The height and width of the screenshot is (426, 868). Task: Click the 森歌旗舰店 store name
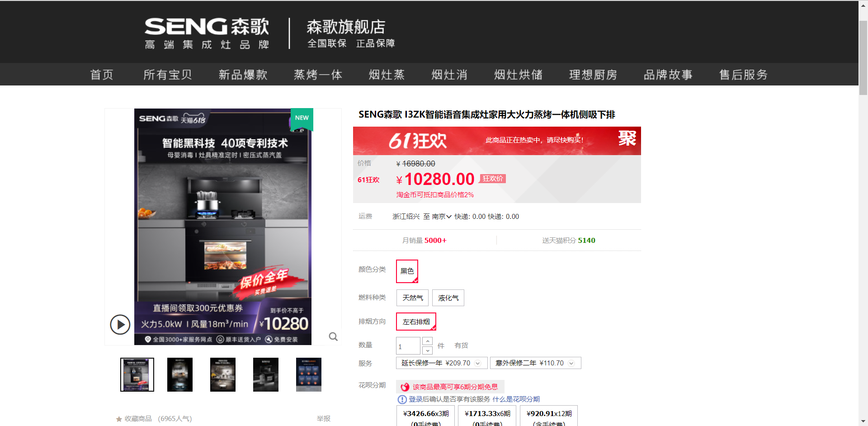[x=346, y=27]
